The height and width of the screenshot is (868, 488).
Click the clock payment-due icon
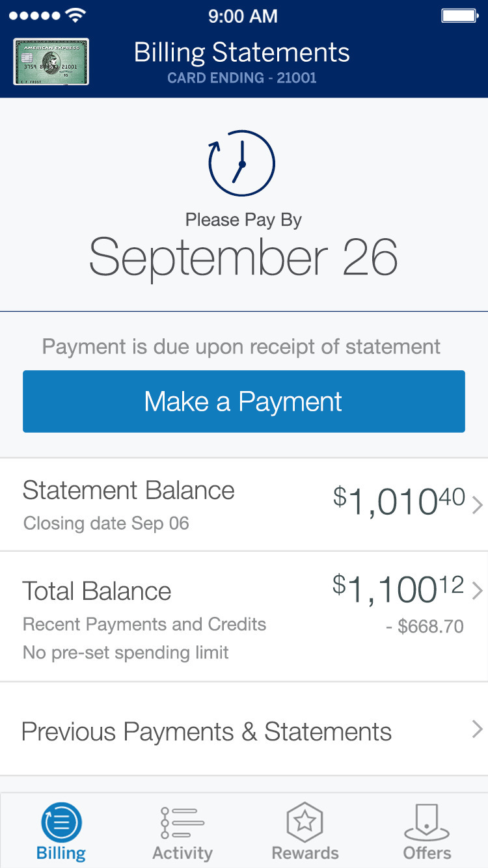pyautogui.click(x=241, y=163)
